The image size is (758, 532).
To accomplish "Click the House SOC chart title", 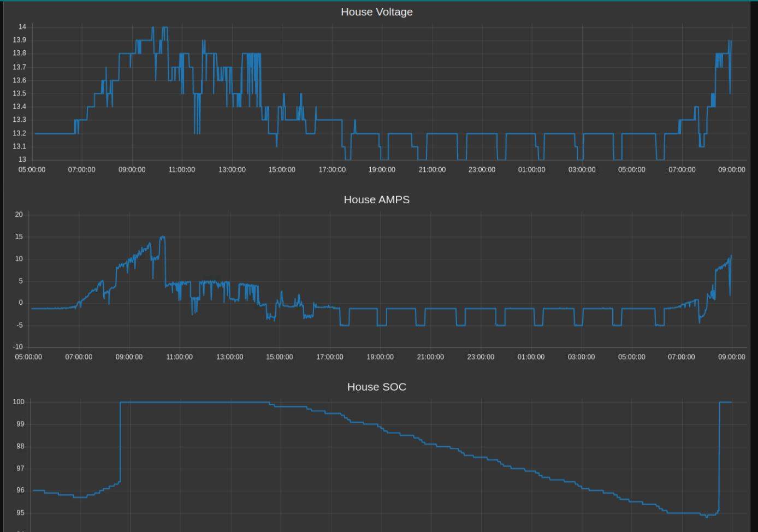I will point(376,387).
